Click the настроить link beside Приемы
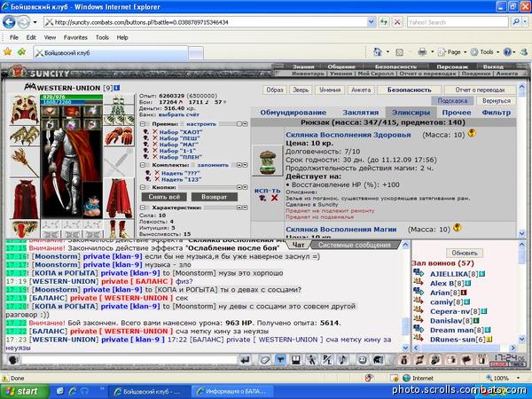The height and width of the screenshot is (399, 532). pos(201,124)
